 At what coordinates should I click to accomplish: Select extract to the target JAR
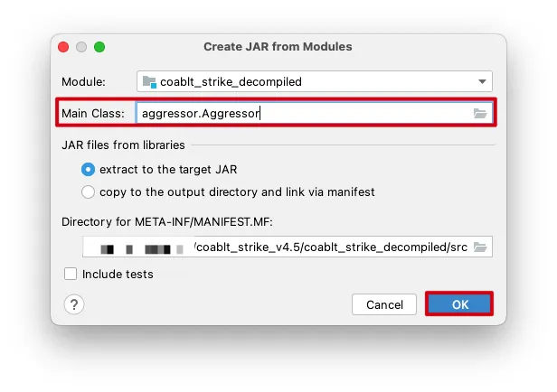coord(88,169)
